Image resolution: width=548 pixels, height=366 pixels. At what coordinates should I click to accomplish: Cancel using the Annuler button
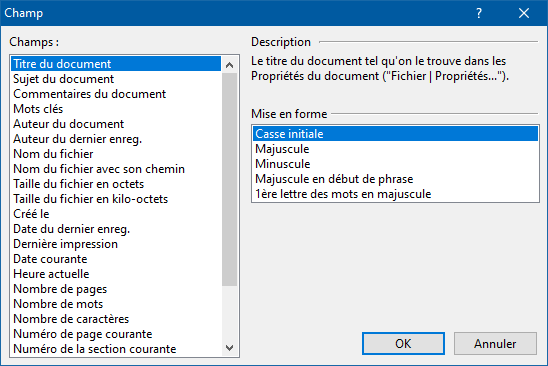(x=495, y=344)
